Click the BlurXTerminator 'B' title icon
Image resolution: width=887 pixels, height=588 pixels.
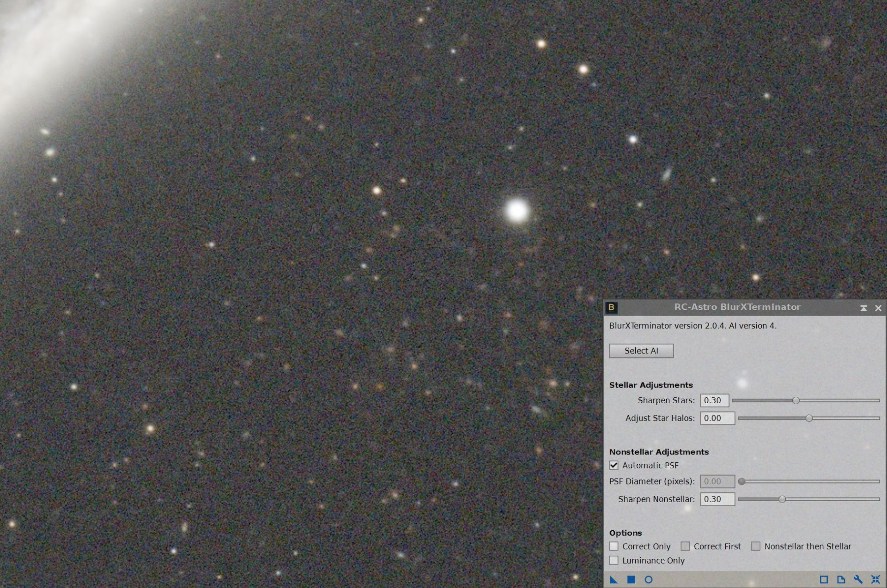point(611,307)
